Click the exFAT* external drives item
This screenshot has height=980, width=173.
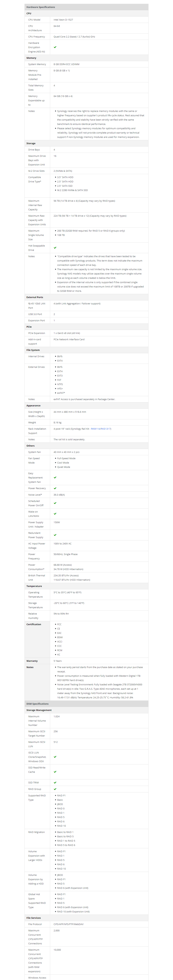pos(61,393)
